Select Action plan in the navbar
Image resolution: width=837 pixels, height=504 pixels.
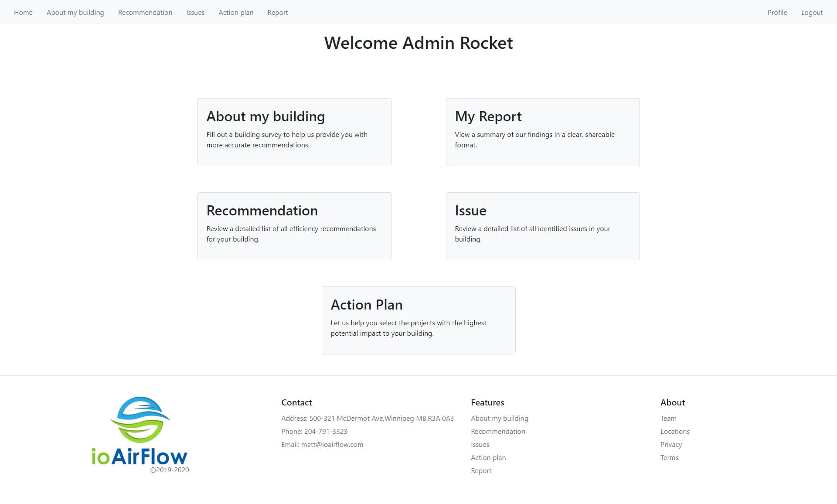pos(236,12)
